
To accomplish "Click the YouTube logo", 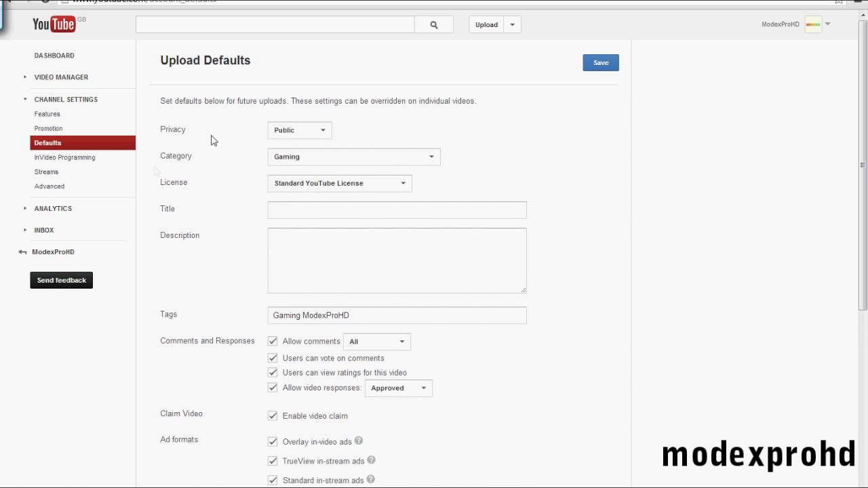I will pos(54,24).
